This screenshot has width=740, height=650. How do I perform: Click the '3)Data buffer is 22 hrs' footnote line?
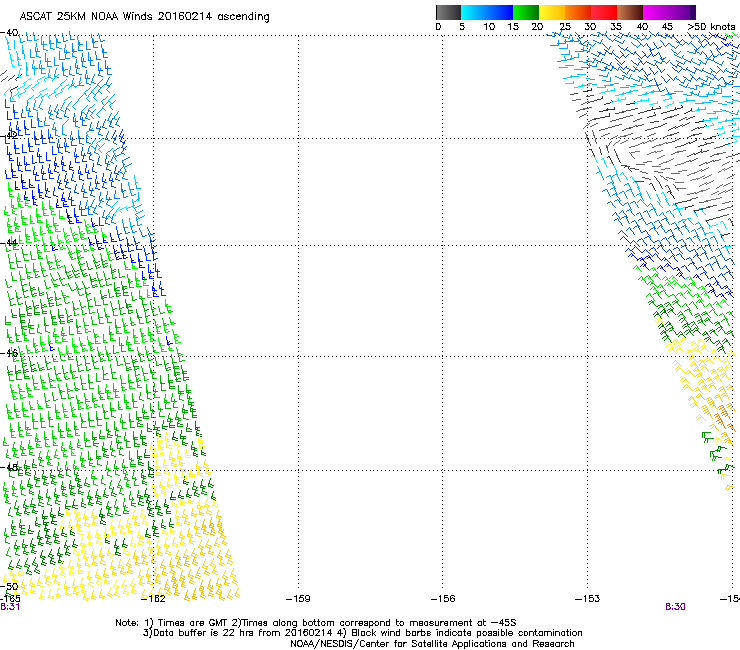click(362, 633)
